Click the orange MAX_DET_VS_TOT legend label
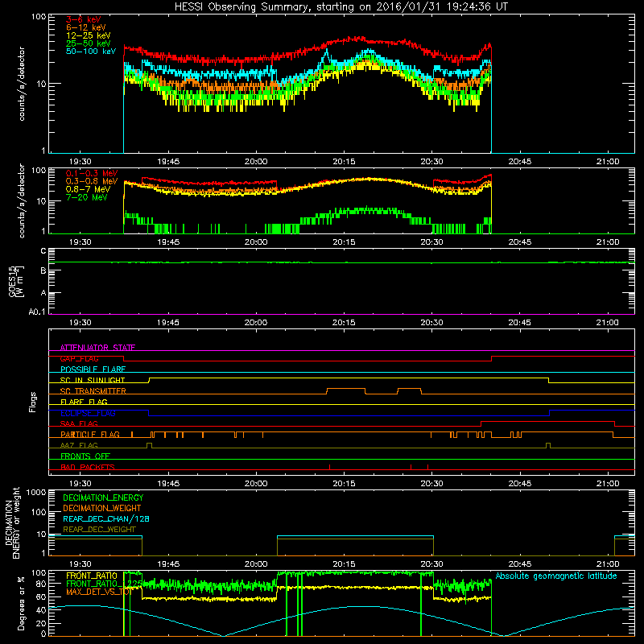Screen dimensions: 644x644 [99, 592]
